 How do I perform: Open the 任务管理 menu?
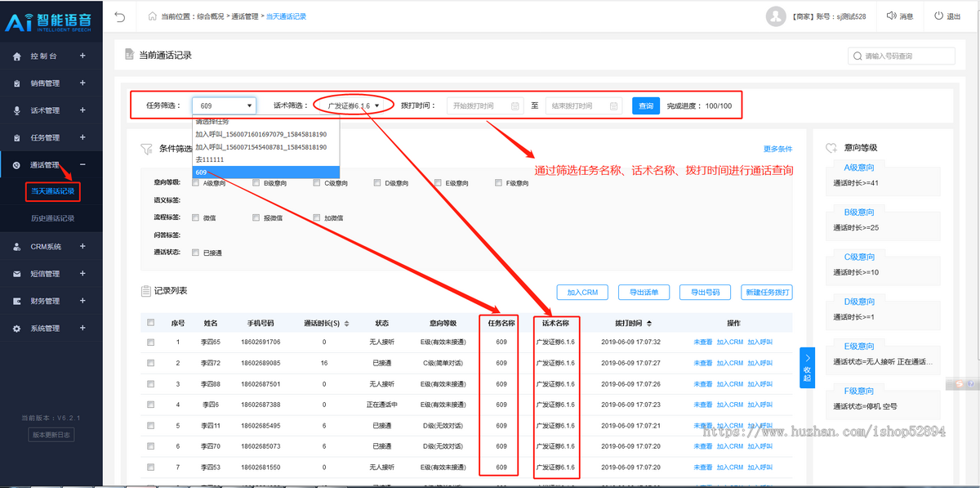pyautogui.click(x=51, y=137)
